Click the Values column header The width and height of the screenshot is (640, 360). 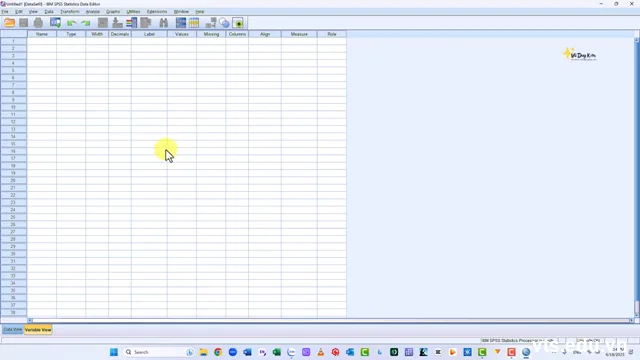182,34
